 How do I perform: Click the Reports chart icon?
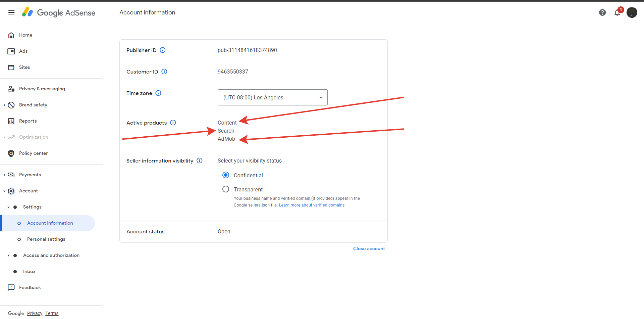click(x=11, y=121)
